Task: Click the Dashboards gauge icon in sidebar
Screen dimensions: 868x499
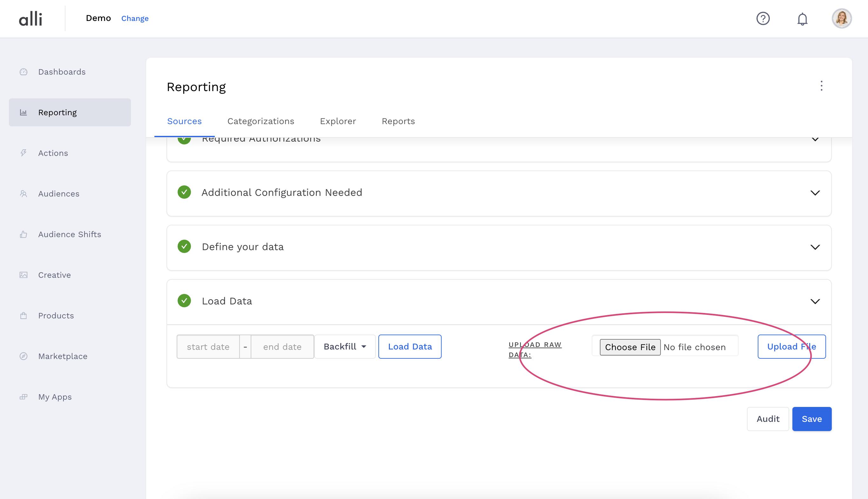Action: pos(23,72)
